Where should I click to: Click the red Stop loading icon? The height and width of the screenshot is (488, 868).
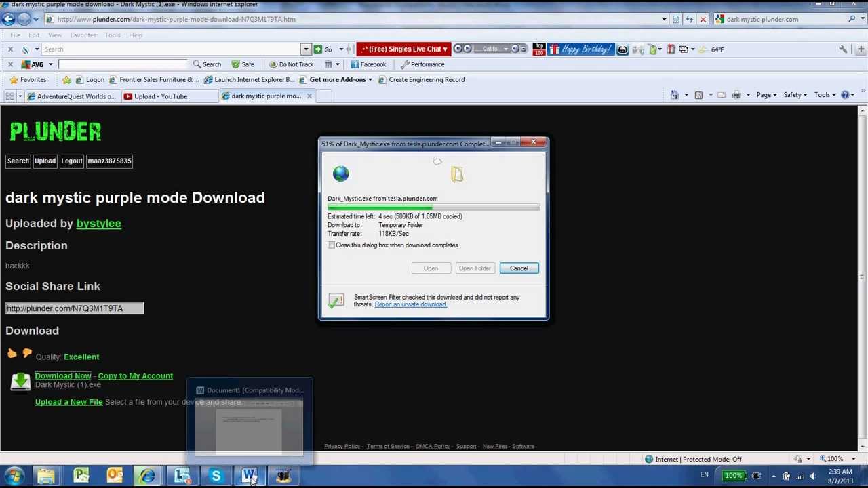(703, 19)
